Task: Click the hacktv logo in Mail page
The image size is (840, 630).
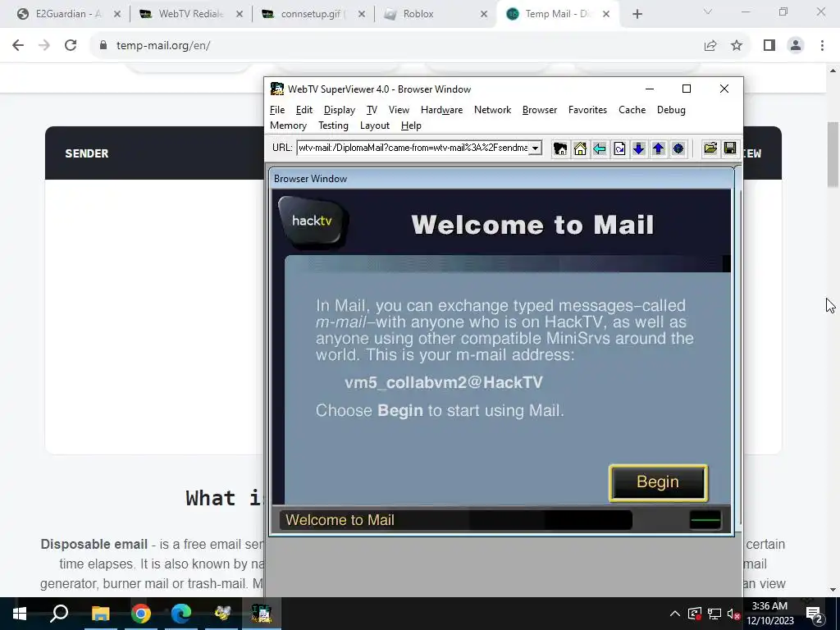Action: (313, 222)
